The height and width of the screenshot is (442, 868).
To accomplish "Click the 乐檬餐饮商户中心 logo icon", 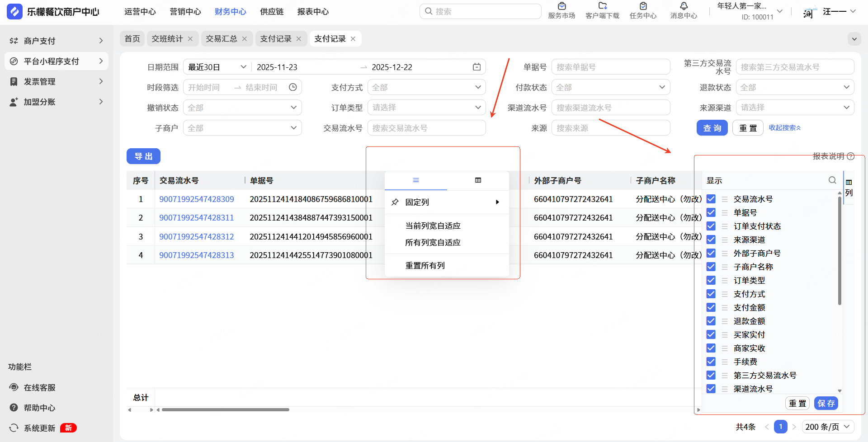I will pyautogui.click(x=14, y=12).
